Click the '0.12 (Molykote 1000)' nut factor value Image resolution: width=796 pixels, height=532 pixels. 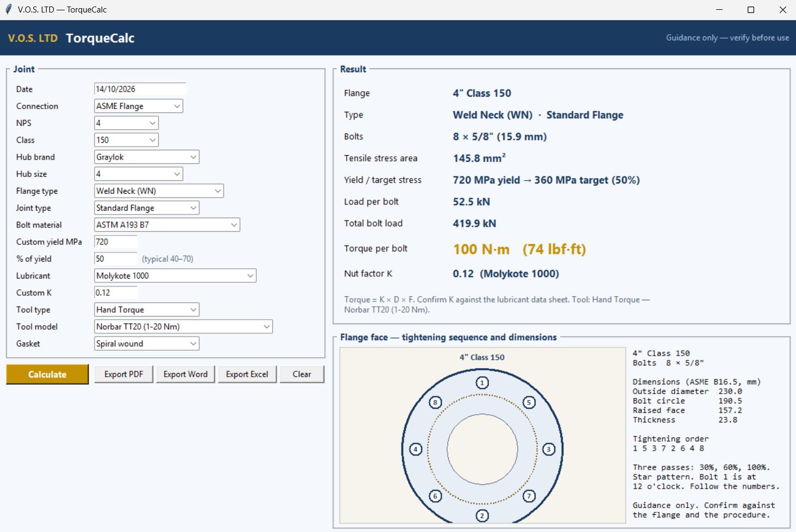coord(506,274)
